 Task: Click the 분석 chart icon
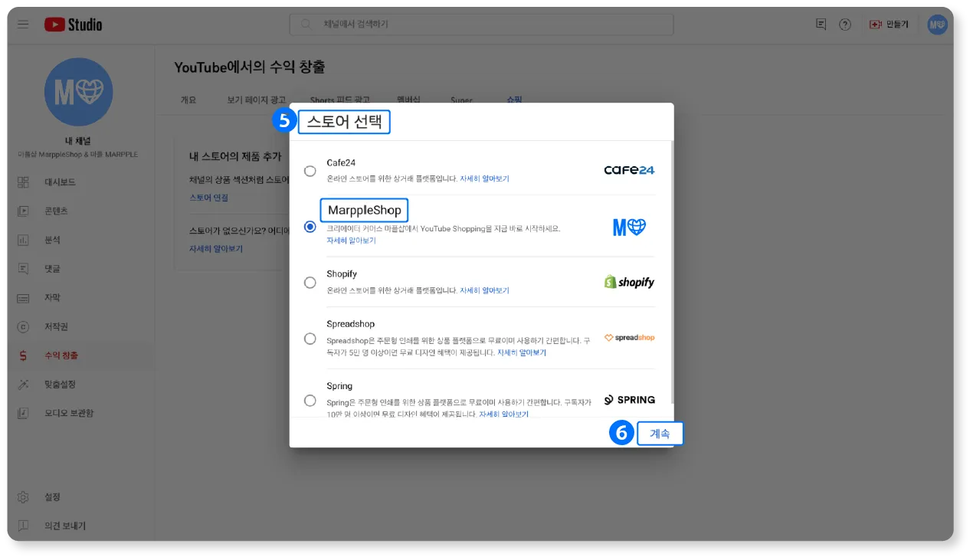point(23,240)
